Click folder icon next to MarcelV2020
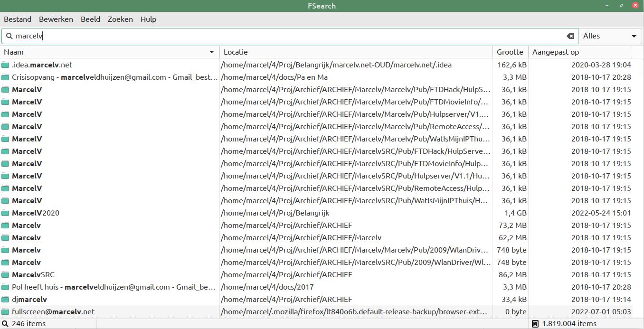 pyautogui.click(x=6, y=213)
